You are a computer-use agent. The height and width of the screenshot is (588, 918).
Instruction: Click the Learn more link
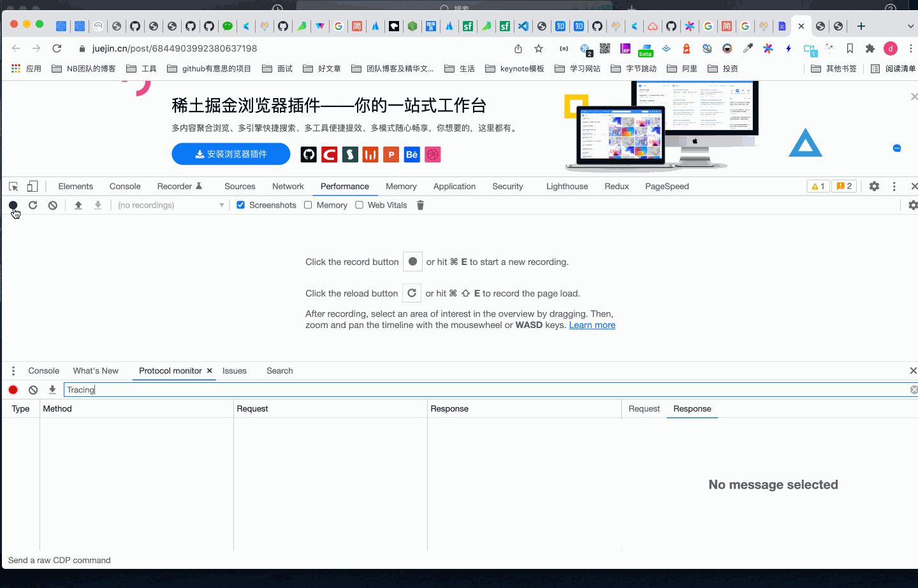592,325
